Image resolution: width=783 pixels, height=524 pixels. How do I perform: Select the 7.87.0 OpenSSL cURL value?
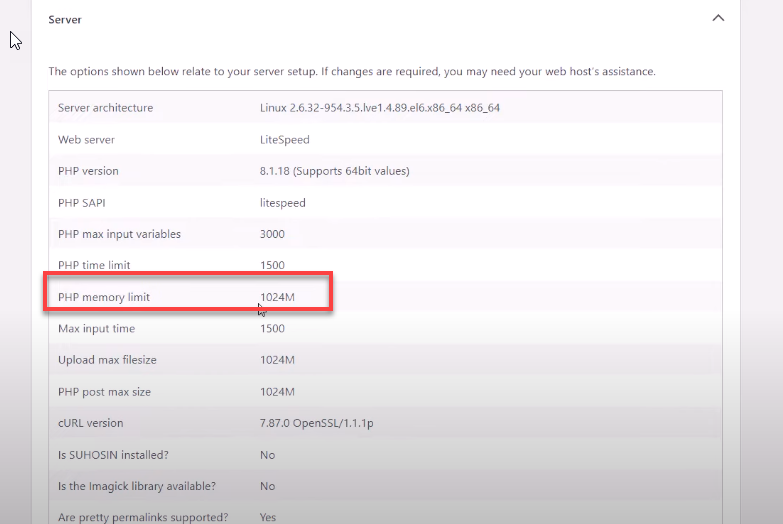317,423
